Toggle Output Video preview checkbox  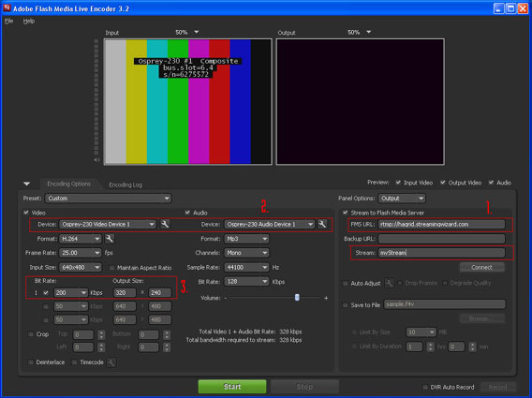coord(443,183)
